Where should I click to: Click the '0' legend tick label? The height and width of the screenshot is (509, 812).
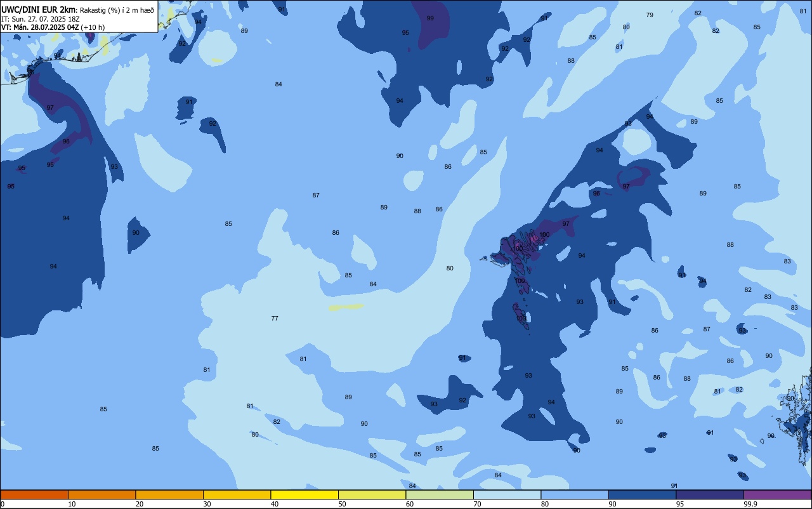coord(3,504)
